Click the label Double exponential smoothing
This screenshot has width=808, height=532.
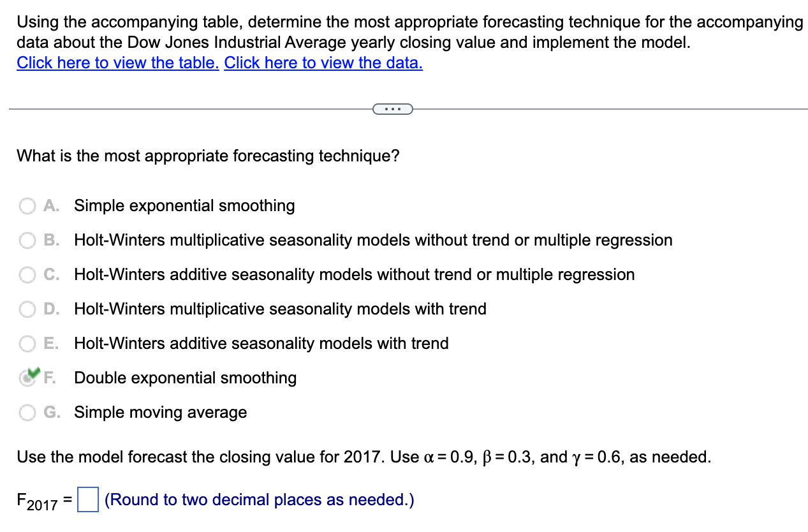[185, 378]
